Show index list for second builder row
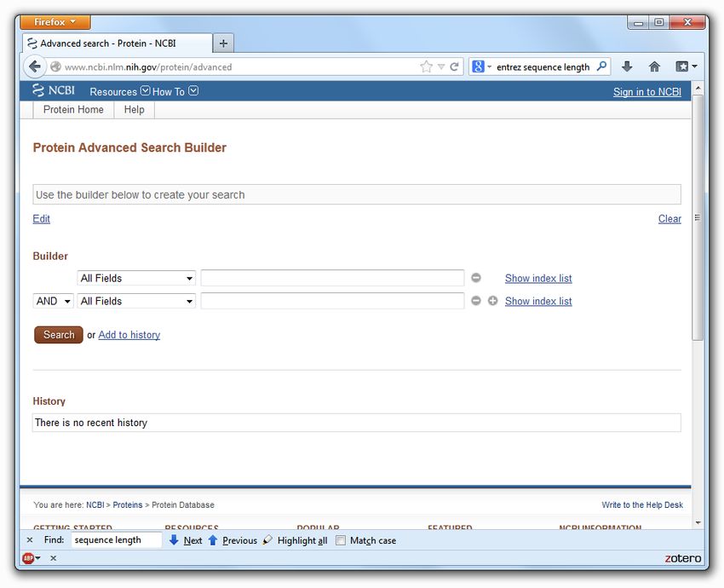This screenshot has width=724, height=588. pyautogui.click(x=538, y=301)
